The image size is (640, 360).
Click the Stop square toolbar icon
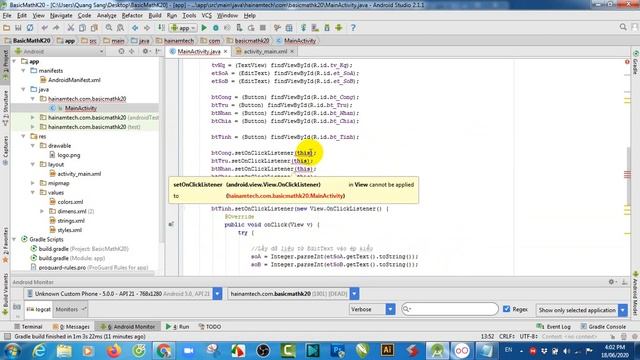click(x=263, y=28)
